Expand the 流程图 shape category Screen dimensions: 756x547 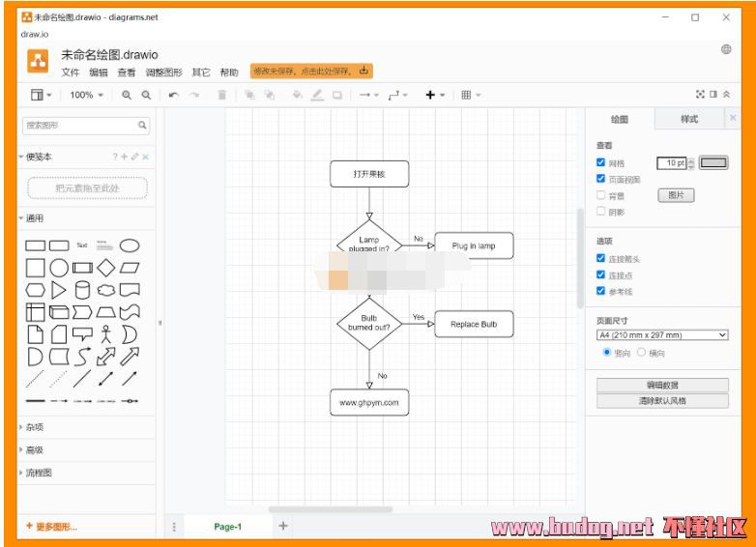tap(39, 473)
